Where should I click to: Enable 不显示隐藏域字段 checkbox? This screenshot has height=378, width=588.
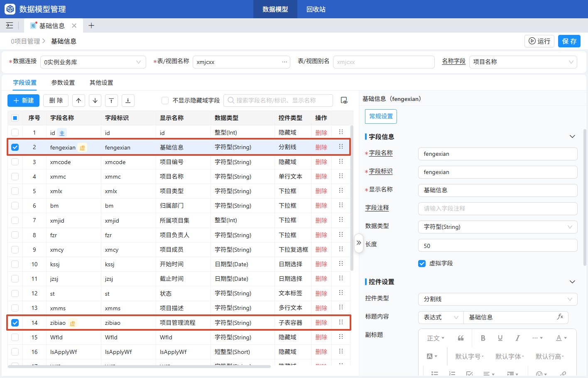tap(165, 101)
